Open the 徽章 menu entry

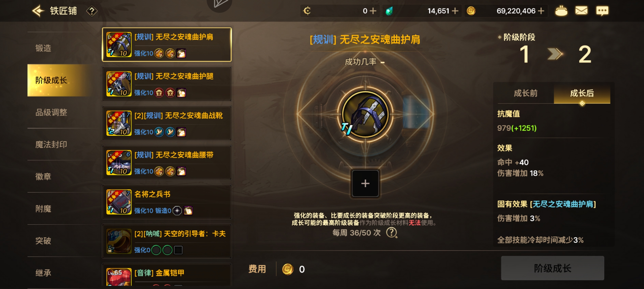pos(43,176)
